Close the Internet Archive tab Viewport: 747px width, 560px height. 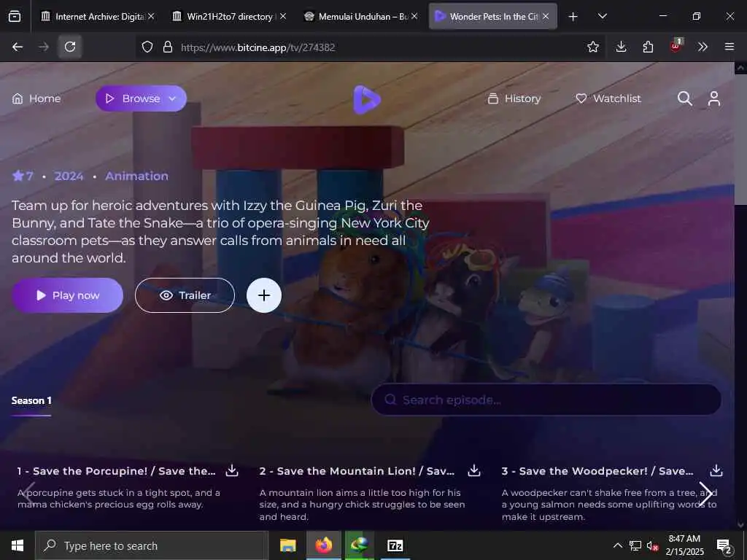(x=151, y=16)
